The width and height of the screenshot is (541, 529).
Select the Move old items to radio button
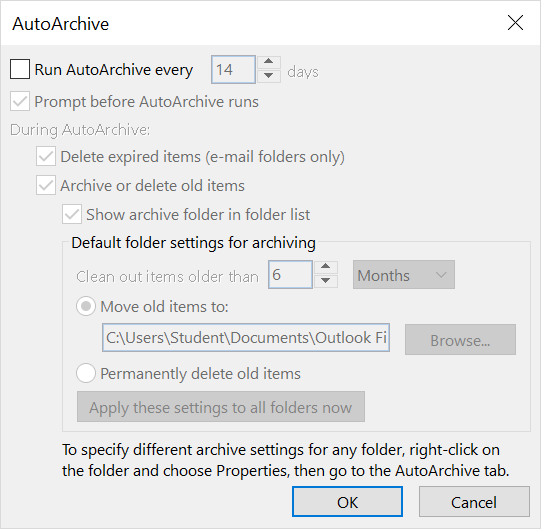(x=86, y=306)
